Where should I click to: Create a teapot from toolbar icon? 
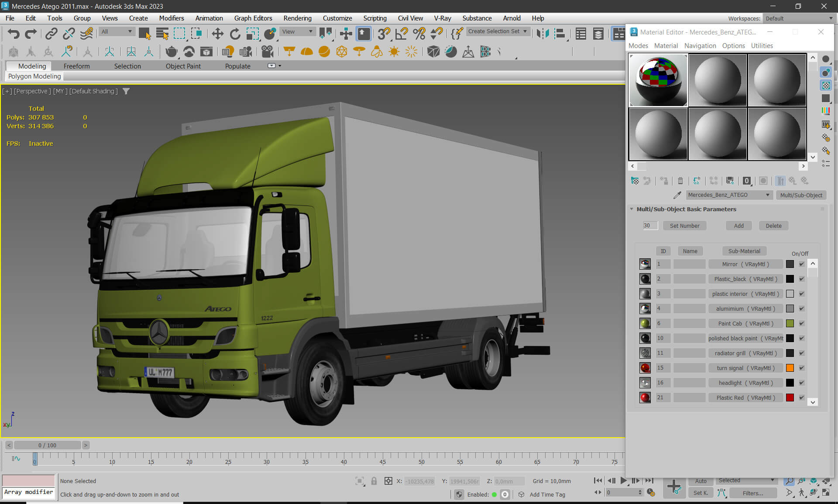point(171,52)
